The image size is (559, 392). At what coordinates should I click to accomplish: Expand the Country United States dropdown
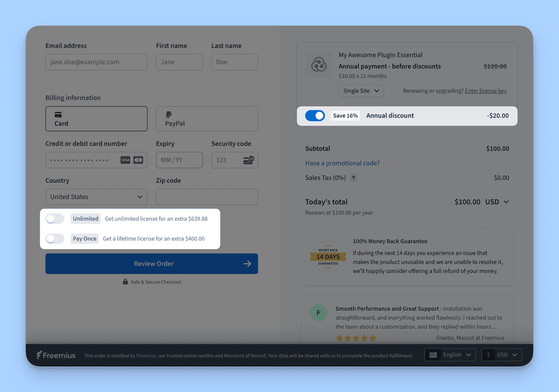point(96,197)
